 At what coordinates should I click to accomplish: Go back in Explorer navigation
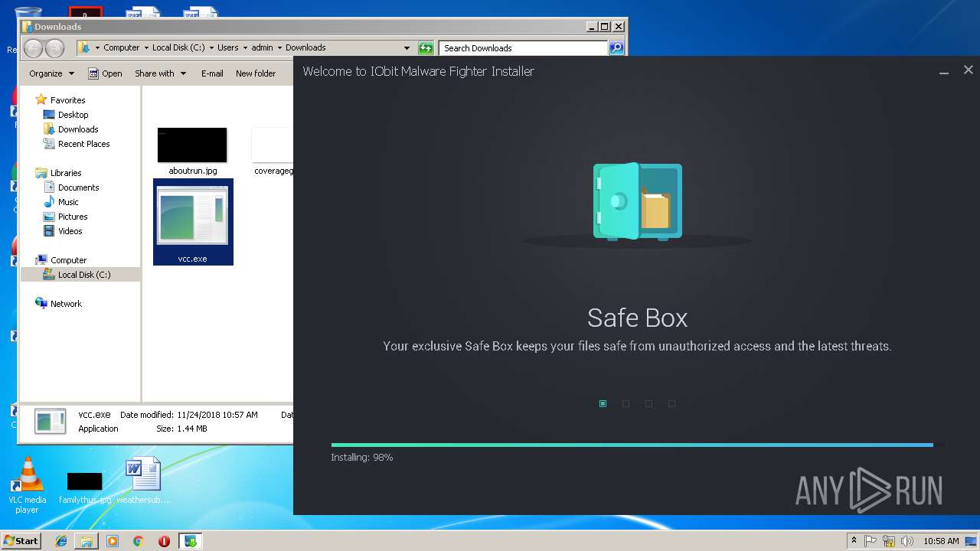coord(34,48)
